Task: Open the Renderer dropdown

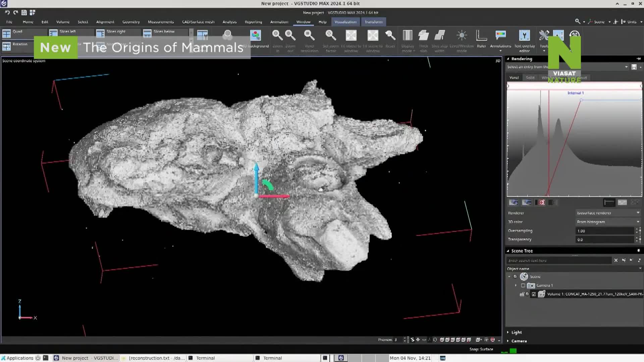Action: 608,213
